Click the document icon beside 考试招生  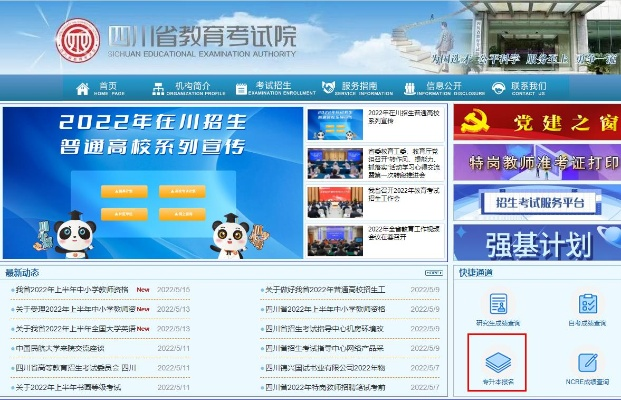pyautogui.click(x=240, y=89)
